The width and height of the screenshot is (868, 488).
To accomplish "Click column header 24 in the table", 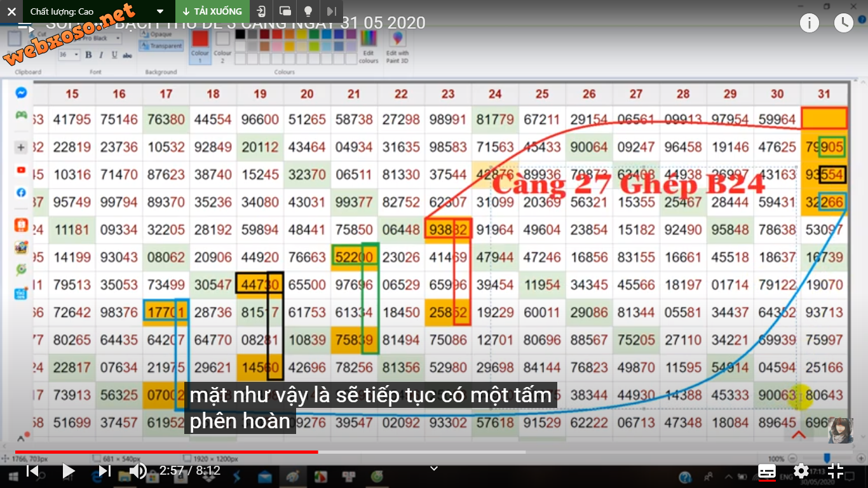I will 495,94.
